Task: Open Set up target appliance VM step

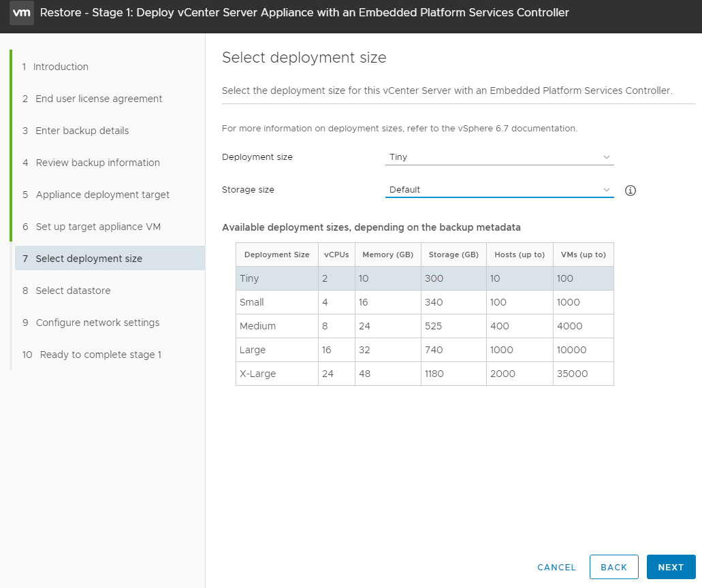Action: (98, 227)
